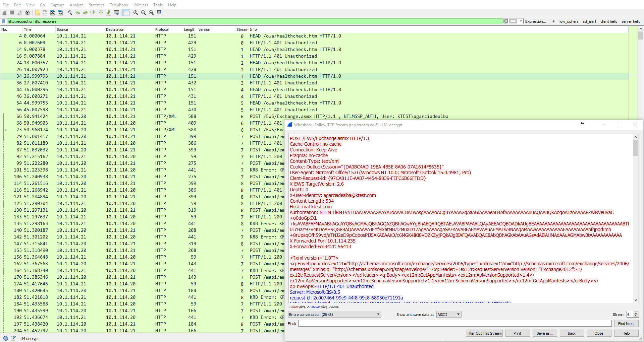Click the Protocol column header

tap(168, 29)
